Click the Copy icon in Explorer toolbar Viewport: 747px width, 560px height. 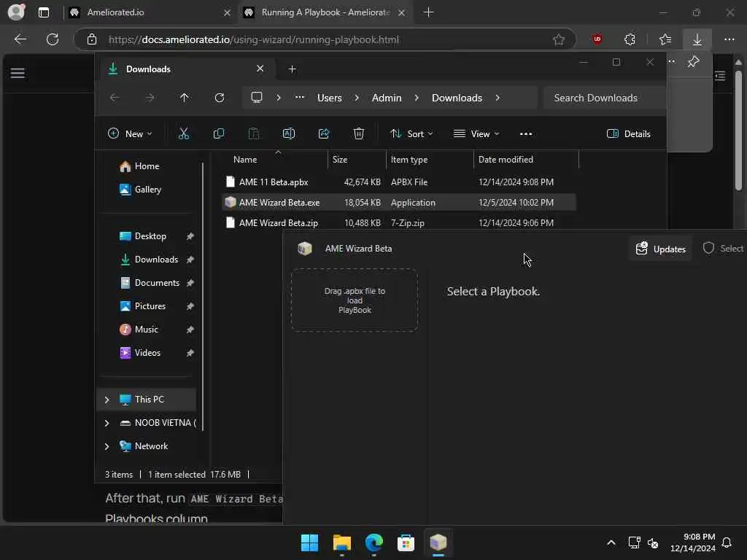(x=219, y=134)
